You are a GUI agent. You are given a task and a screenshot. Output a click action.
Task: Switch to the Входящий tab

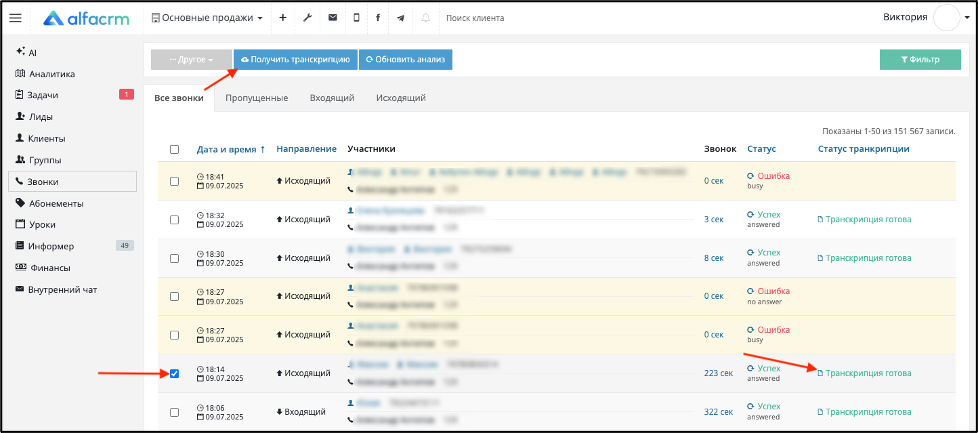coord(332,98)
